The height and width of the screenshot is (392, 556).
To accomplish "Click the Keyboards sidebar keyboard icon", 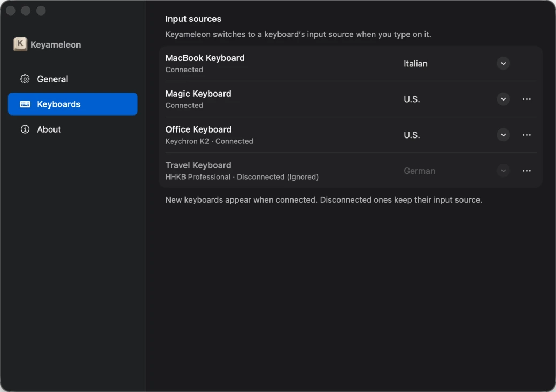I will (x=25, y=104).
